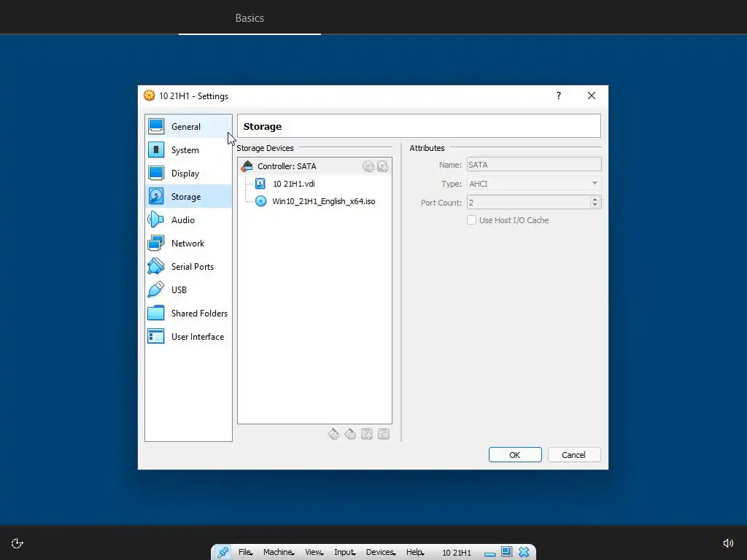Click the Port Count value field
This screenshot has width=747, height=560.
coord(528,203)
